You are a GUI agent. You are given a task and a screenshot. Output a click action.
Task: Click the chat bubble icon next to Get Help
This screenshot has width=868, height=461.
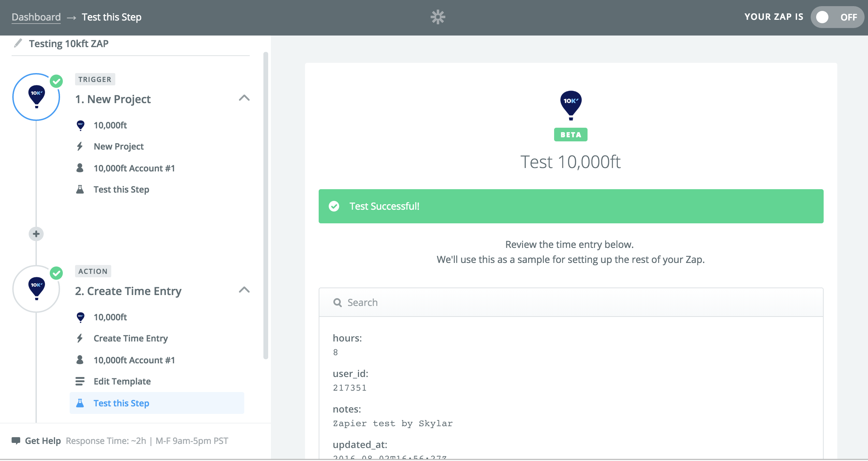[16, 441]
